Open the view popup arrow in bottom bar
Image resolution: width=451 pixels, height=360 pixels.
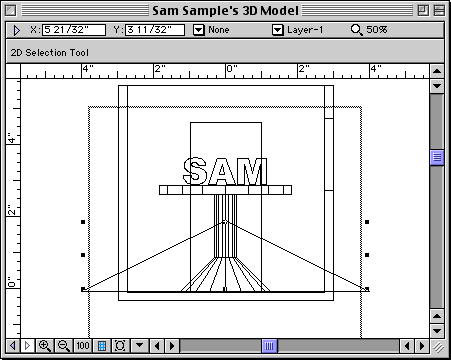tap(139, 346)
